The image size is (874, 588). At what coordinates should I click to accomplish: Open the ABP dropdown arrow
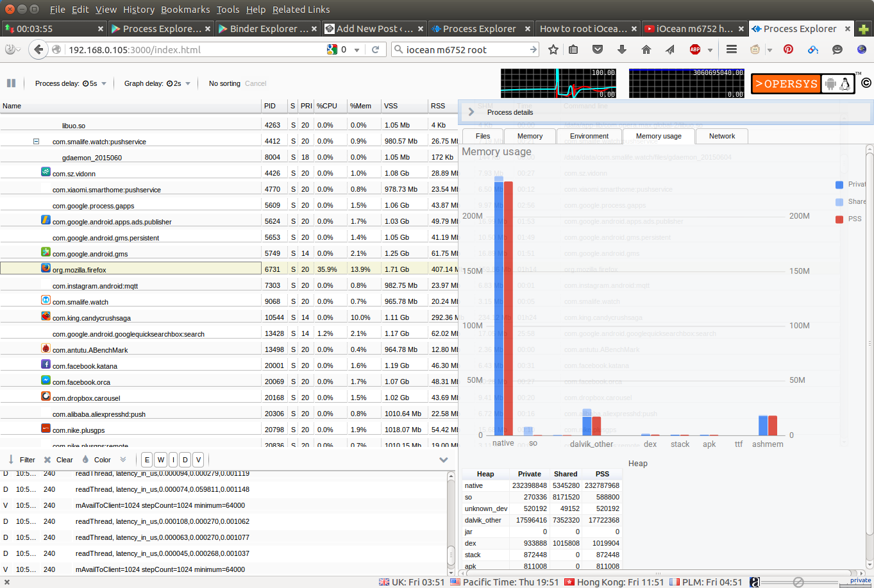710,50
